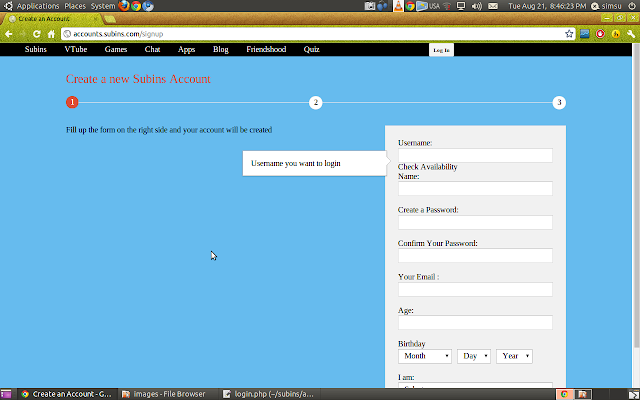Viewport: 640px width, 400px height.
Task: Launch Thunderbird from the top panel
Action: point(148,6)
